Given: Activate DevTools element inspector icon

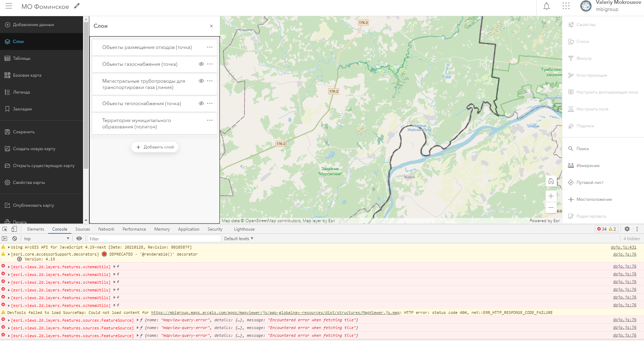Looking at the screenshot, I should click(5, 229).
